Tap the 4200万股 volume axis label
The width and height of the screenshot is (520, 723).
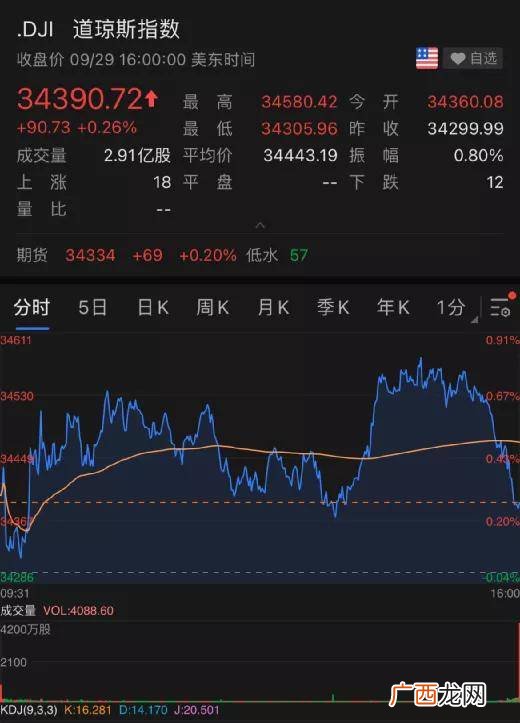(x=25, y=630)
